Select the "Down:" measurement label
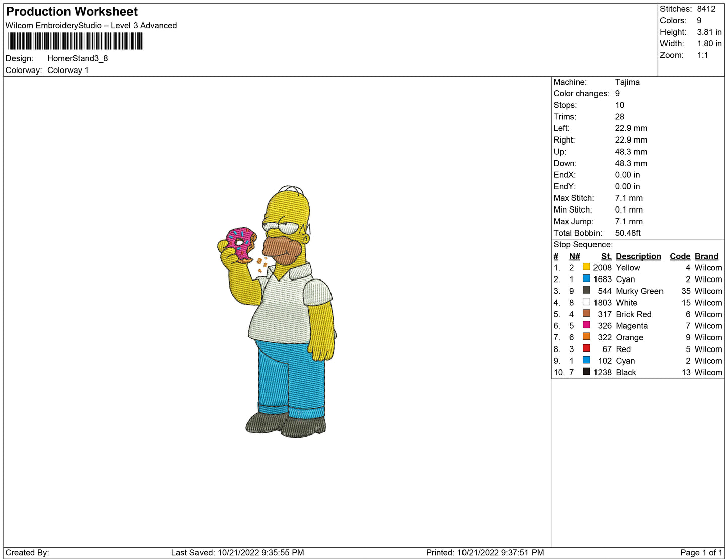 [x=565, y=163]
